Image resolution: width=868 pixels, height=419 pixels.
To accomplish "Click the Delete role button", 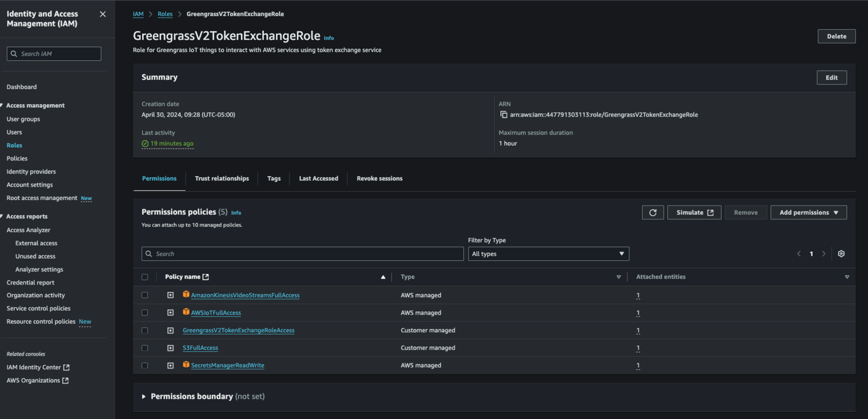I will point(836,36).
